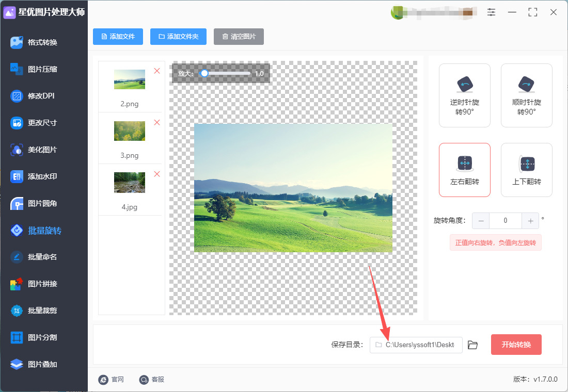Viewport: 568px width, 392px height.
Task: Open the 客服 customer service link
Action: [152, 379]
